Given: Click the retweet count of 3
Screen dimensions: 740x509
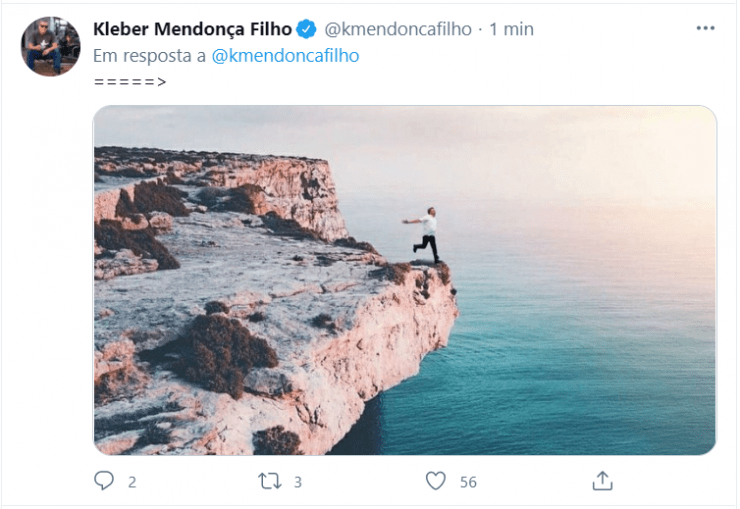Looking at the screenshot, I should tap(298, 482).
